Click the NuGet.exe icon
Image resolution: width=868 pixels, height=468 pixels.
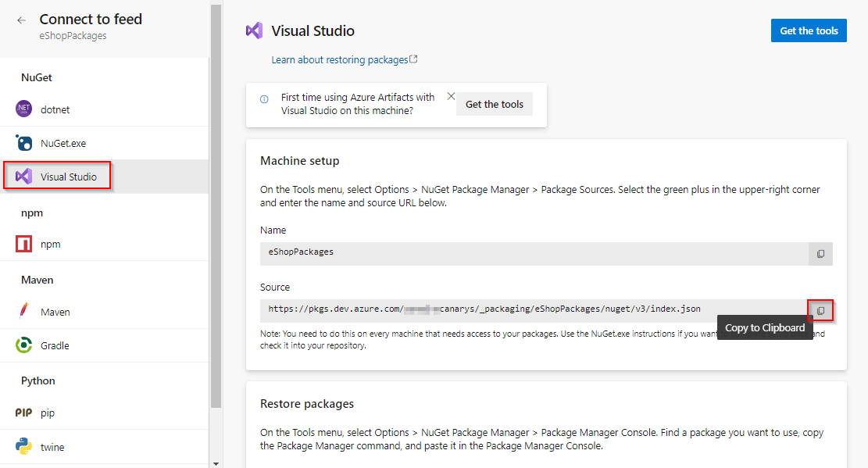click(x=23, y=143)
